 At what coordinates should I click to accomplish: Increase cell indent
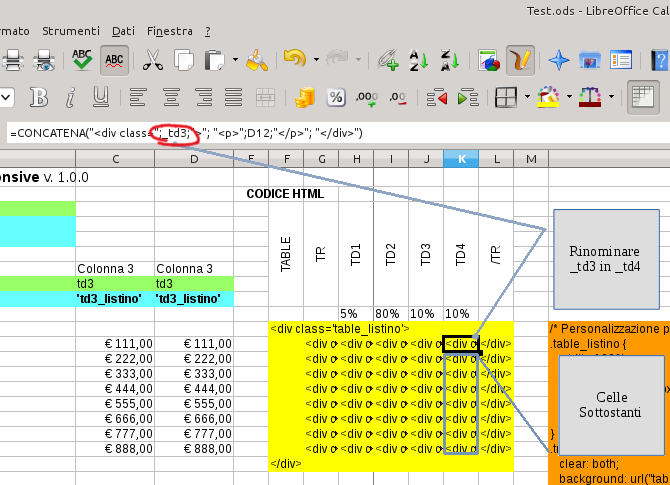coord(468,97)
